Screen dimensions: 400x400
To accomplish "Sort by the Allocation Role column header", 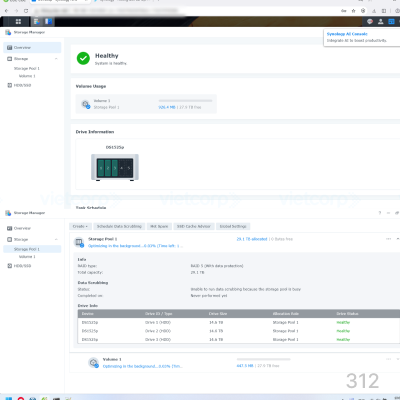I will tap(286, 314).
